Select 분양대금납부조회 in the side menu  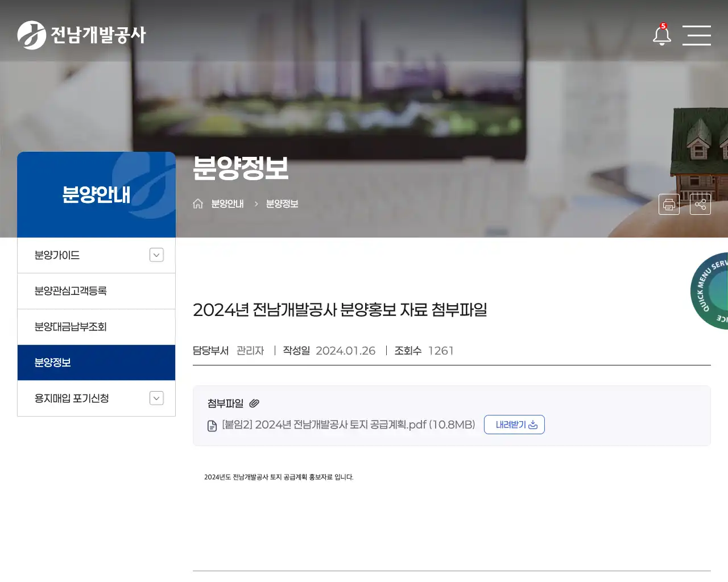pos(96,327)
